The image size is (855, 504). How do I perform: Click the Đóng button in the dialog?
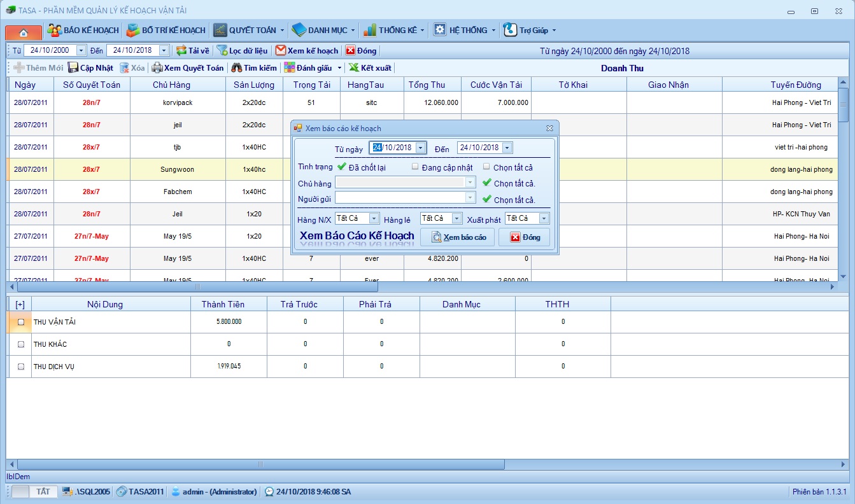(524, 237)
